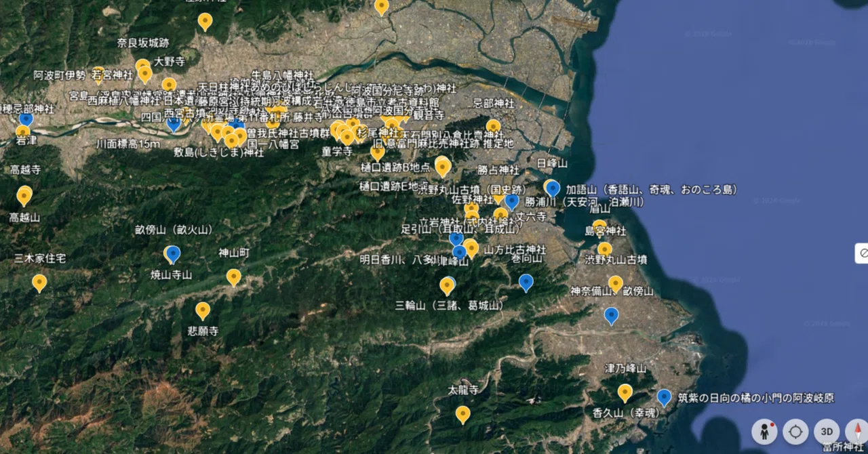Click the 阿波町伊勢 label
The width and height of the screenshot is (868, 454).
click(60, 75)
